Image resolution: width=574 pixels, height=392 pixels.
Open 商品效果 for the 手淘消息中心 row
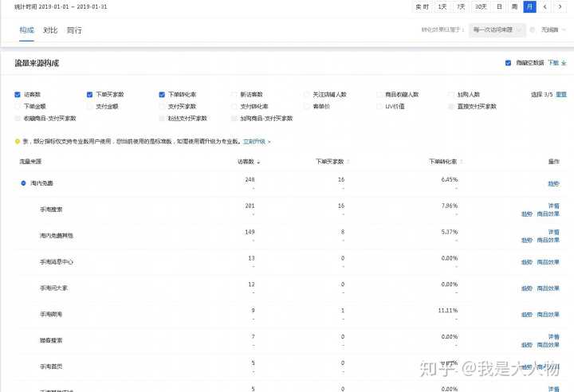click(x=548, y=264)
